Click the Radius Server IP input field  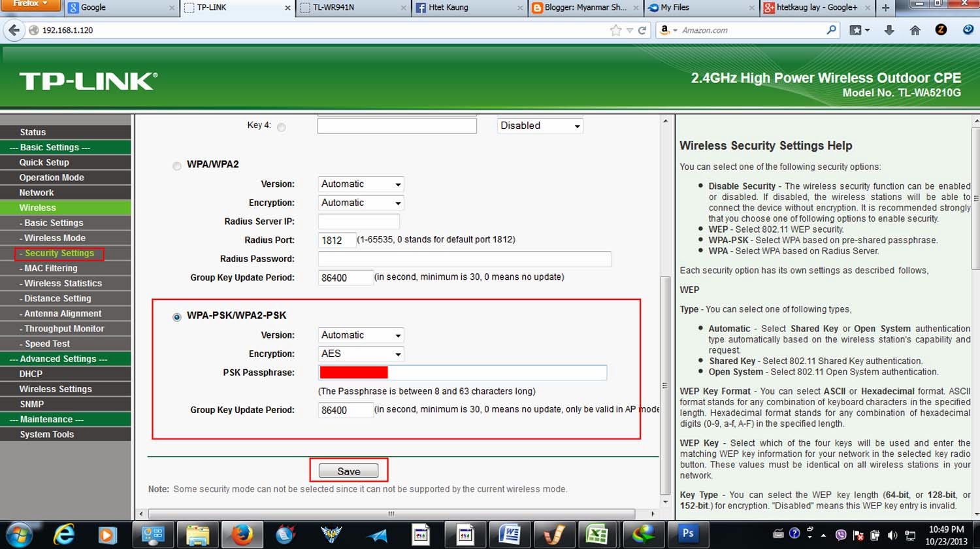[x=359, y=222]
